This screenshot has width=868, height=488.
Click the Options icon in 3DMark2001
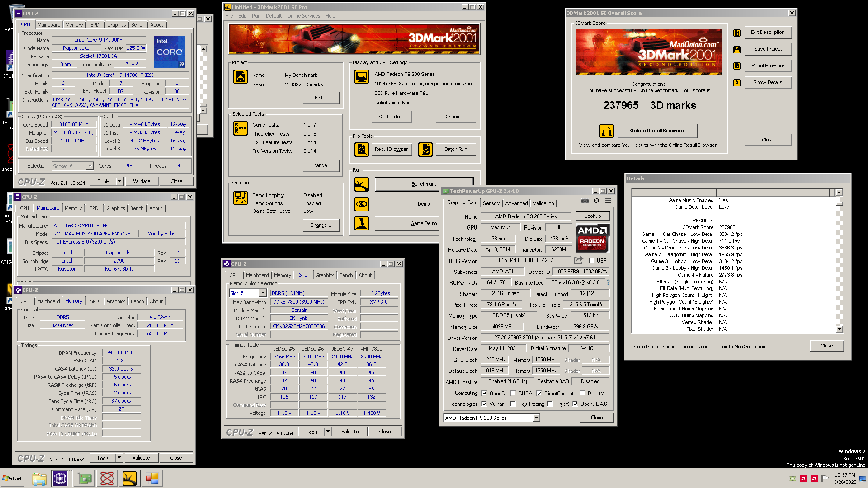click(x=241, y=198)
